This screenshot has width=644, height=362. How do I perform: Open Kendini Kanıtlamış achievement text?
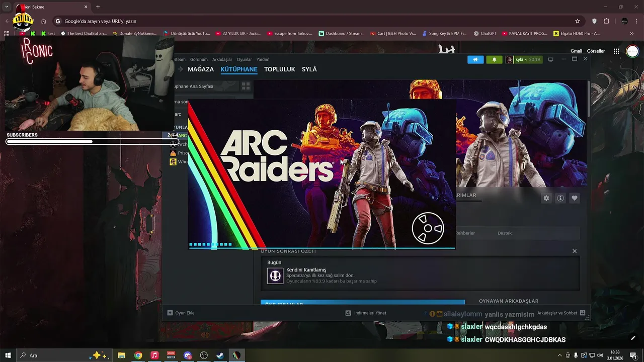[x=306, y=270]
